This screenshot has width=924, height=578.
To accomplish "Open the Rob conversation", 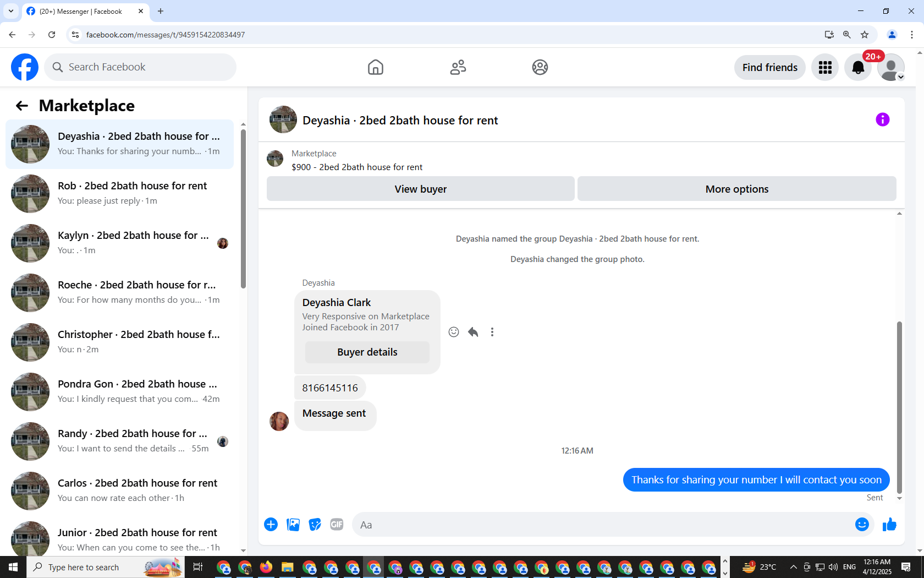I will click(120, 194).
